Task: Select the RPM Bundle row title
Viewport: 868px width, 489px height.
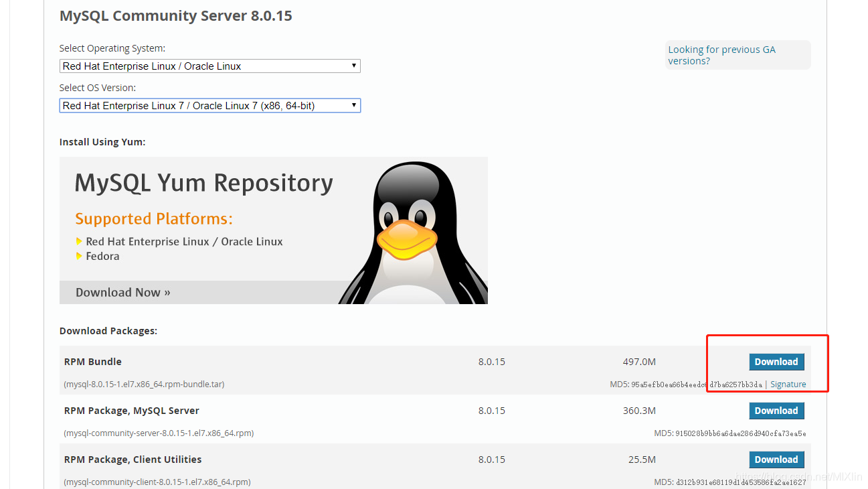Action: (x=93, y=362)
